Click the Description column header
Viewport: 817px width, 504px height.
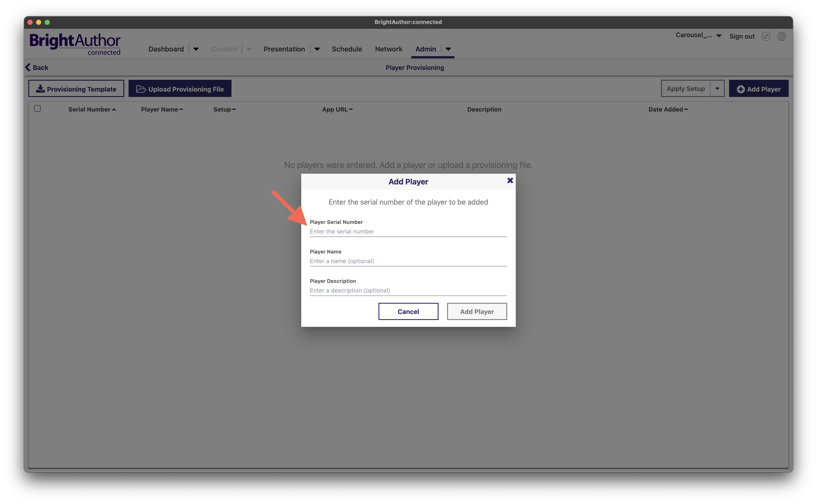click(x=484, y=109)
